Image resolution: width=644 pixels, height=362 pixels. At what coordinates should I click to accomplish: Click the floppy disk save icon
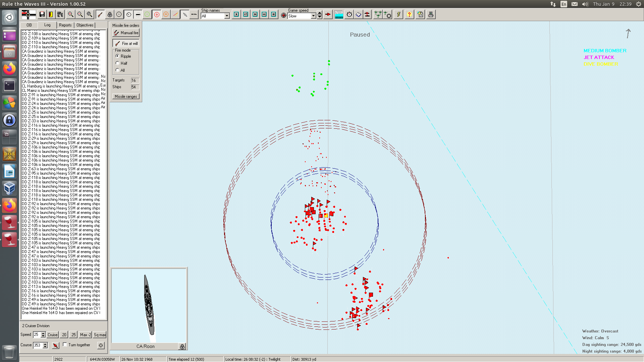(x=42, y=14)
